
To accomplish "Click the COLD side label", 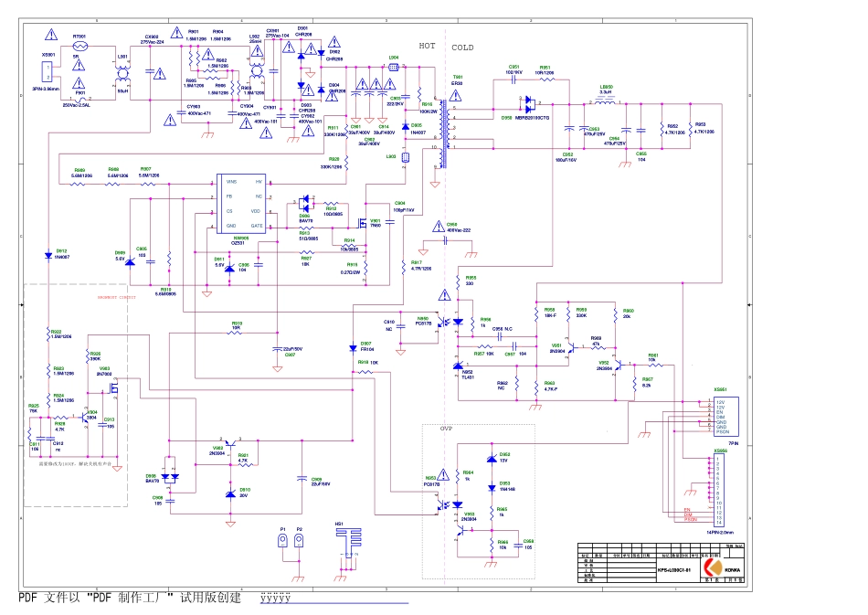I will [x=463, y=46].
